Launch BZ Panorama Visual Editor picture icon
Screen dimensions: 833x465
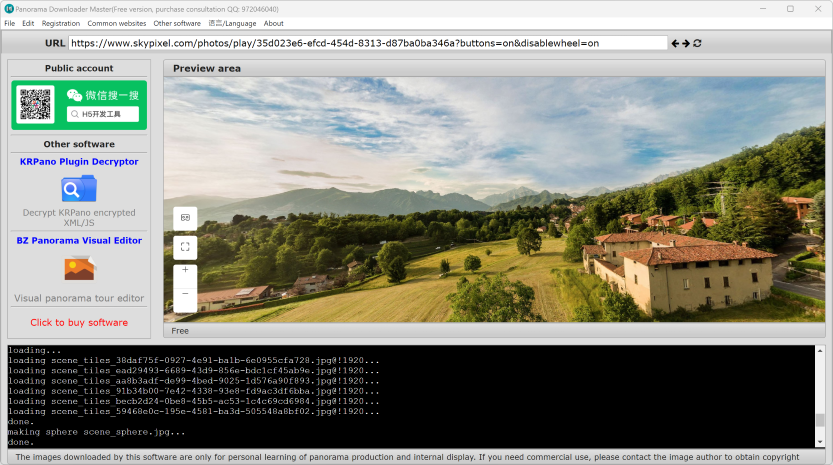[79, 268]
